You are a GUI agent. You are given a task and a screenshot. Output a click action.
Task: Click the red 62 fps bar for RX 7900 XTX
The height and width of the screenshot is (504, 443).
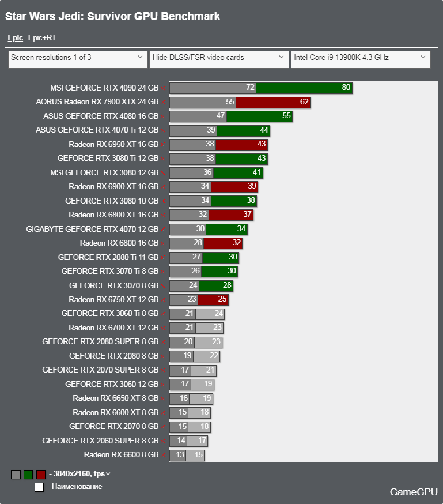(273, 102)
